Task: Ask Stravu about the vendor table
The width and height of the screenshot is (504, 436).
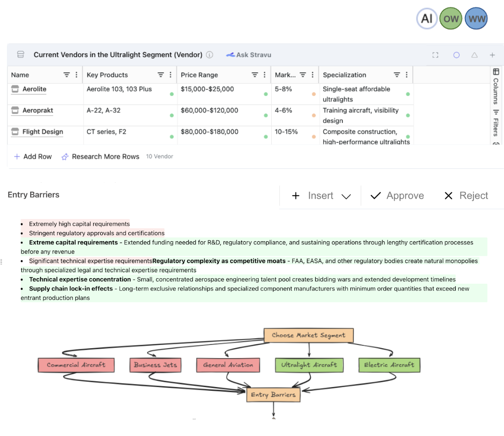Action: click(249, 55)
